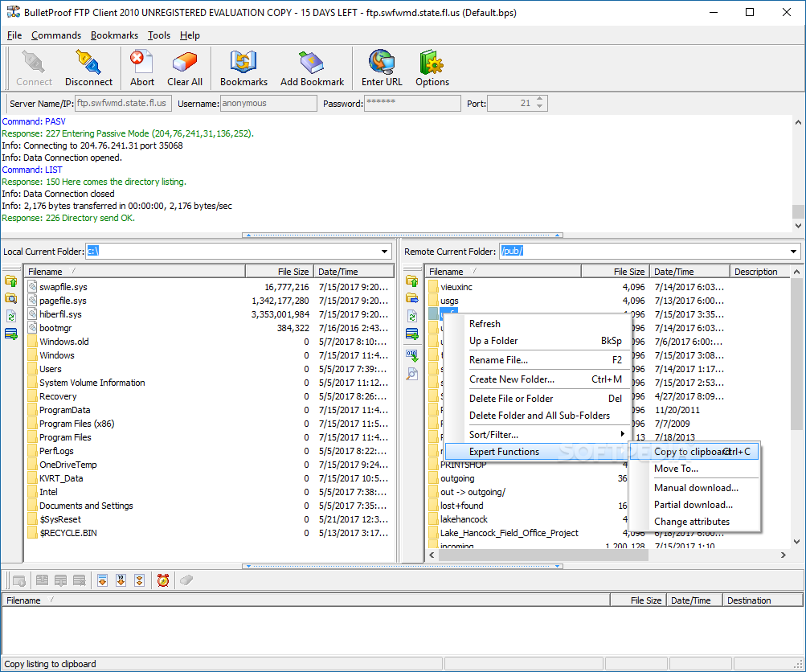806x672 pixels.
Task: Select Create New Folder... entry
Action: pos(538,379)
